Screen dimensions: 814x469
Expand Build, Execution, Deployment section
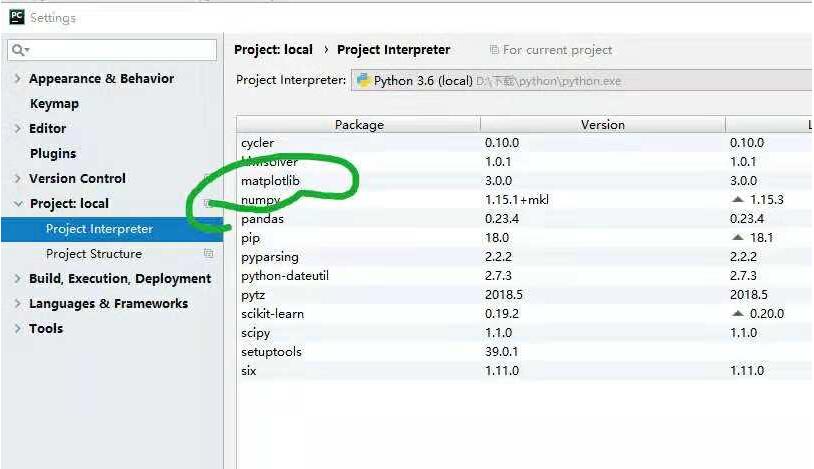18,278
